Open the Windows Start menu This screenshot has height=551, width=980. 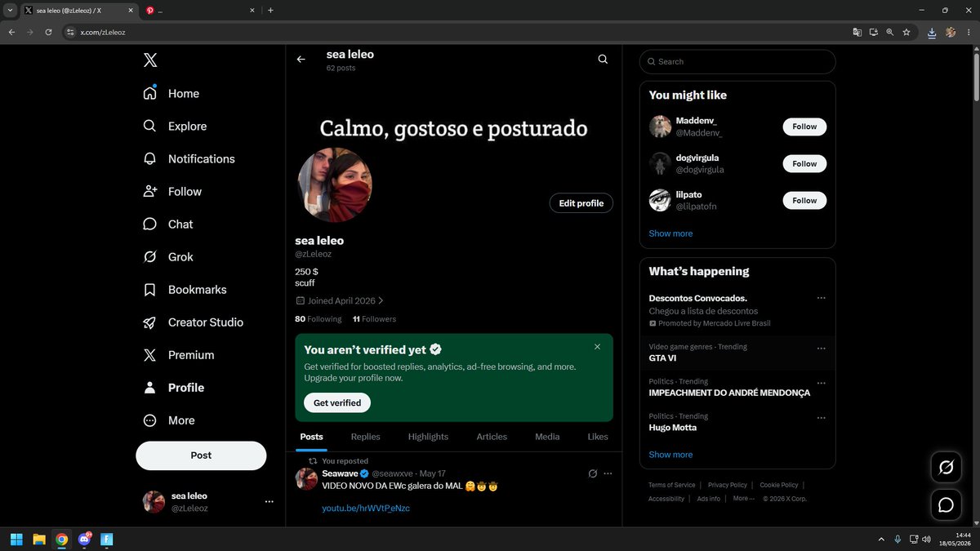coord(16,539)
